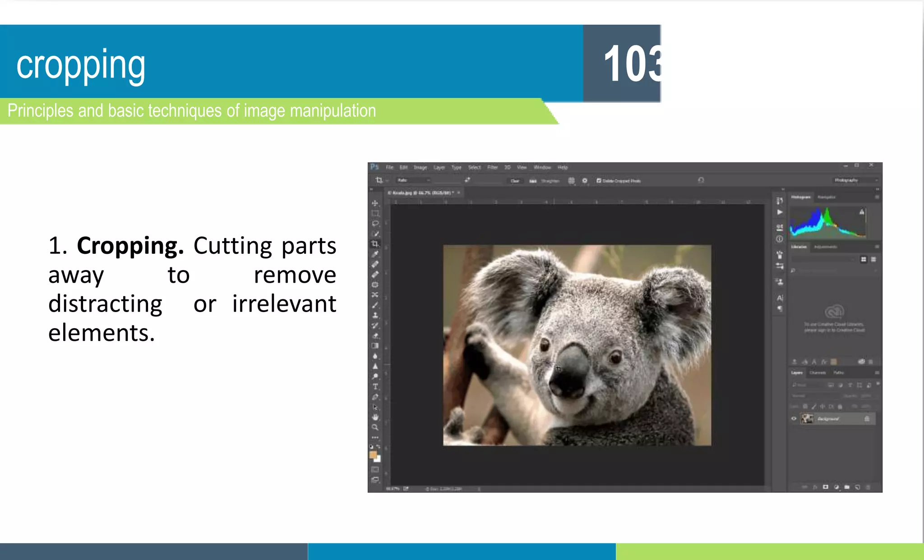Click the crop overlay grid options icon
The image size is (924, 560).
point(571,180)
